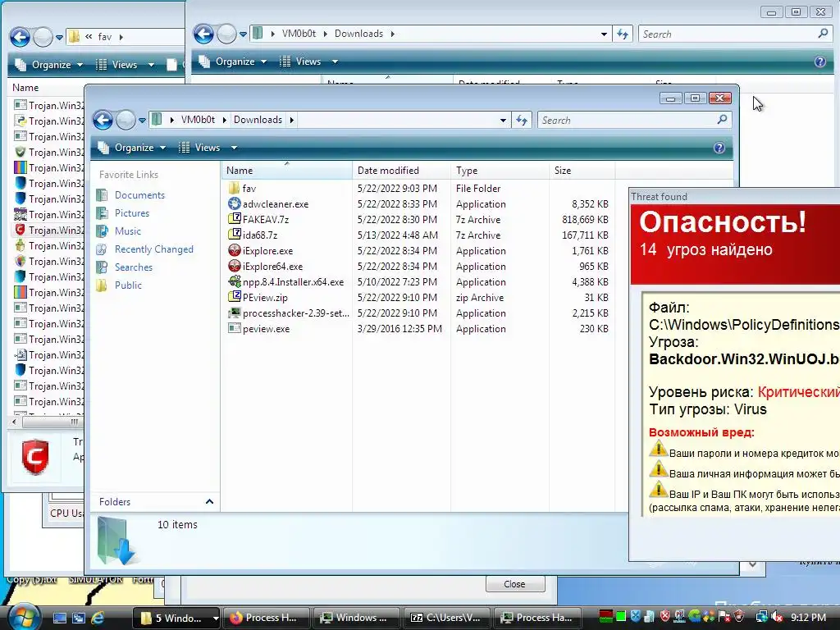Click fav breadcrumb in the fav window
Image resolution: width=840 pixels, height=630 pixels.
tap(104, 37)
